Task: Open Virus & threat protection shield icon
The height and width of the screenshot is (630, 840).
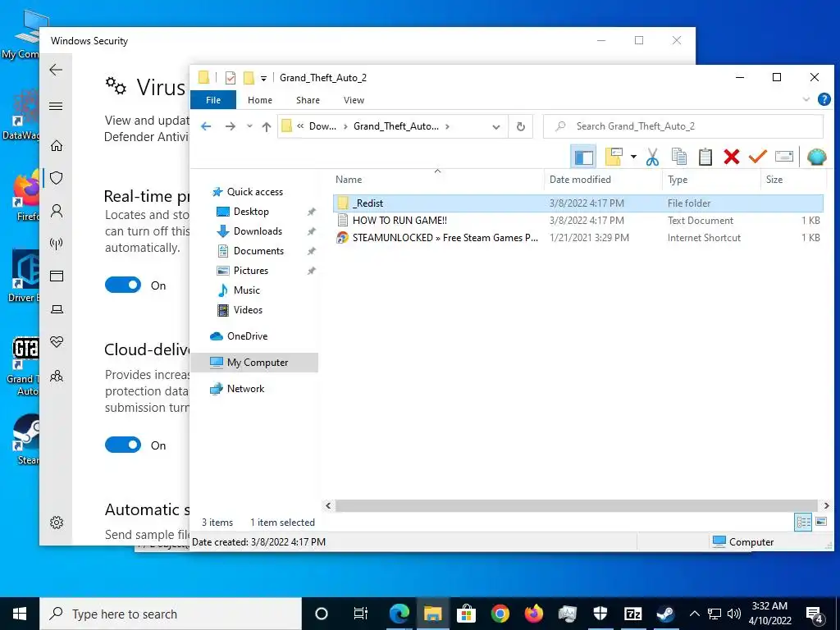Action: (57, 178)
